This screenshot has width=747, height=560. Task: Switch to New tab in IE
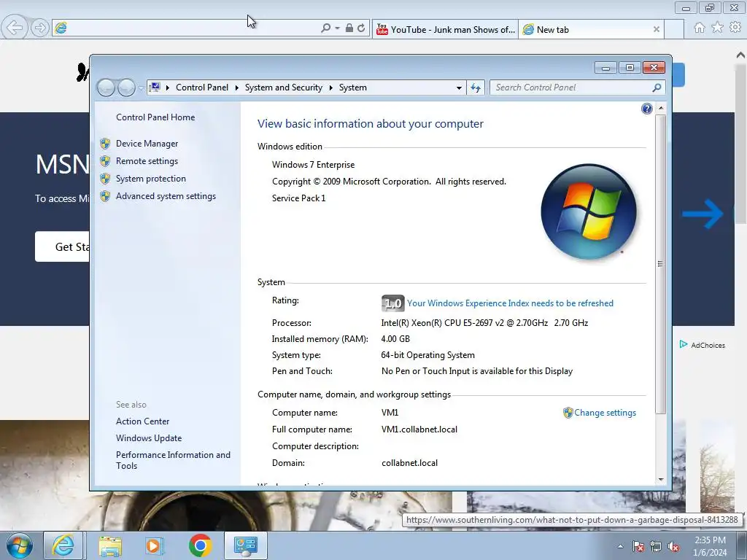click(591, 29)
